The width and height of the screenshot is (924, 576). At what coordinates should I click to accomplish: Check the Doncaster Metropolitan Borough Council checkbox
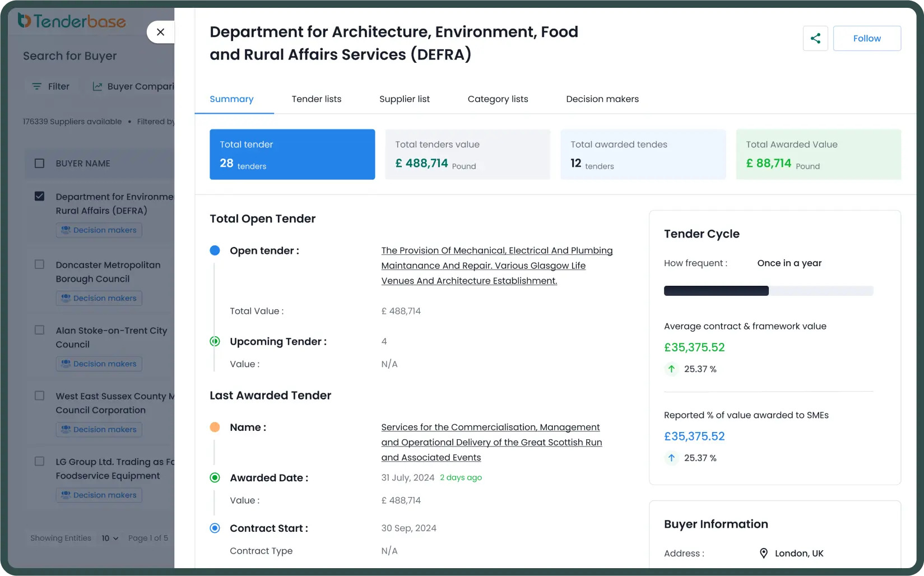(x=39, y=264)
